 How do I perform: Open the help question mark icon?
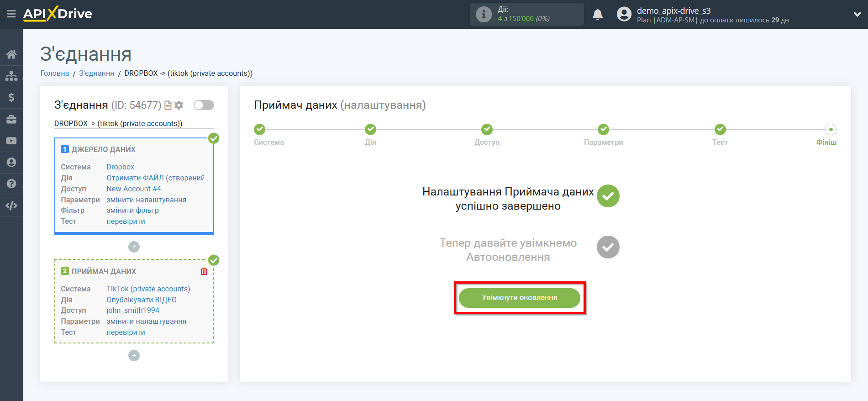pos(11,184)
